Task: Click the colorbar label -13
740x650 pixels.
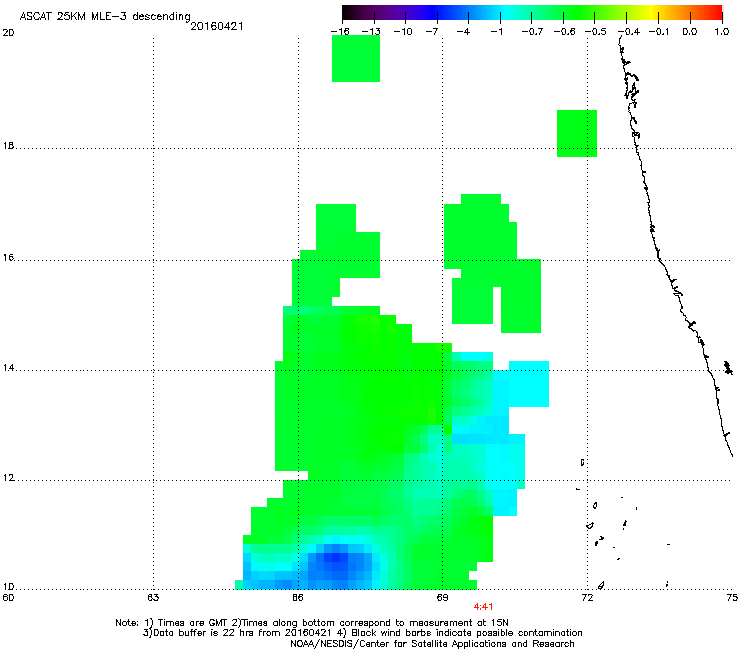Action: click(371, 32)
